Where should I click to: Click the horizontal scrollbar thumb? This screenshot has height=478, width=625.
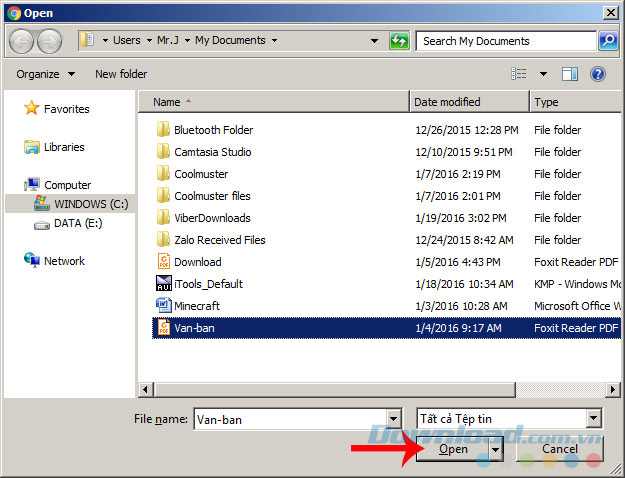click(x=334, y=389)
